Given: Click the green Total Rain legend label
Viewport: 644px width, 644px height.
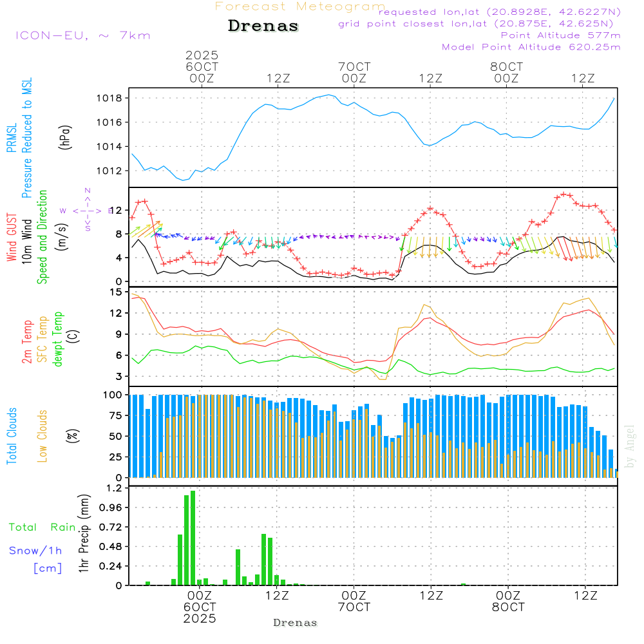Looking at the screenshot, I should tap(42, 527).
